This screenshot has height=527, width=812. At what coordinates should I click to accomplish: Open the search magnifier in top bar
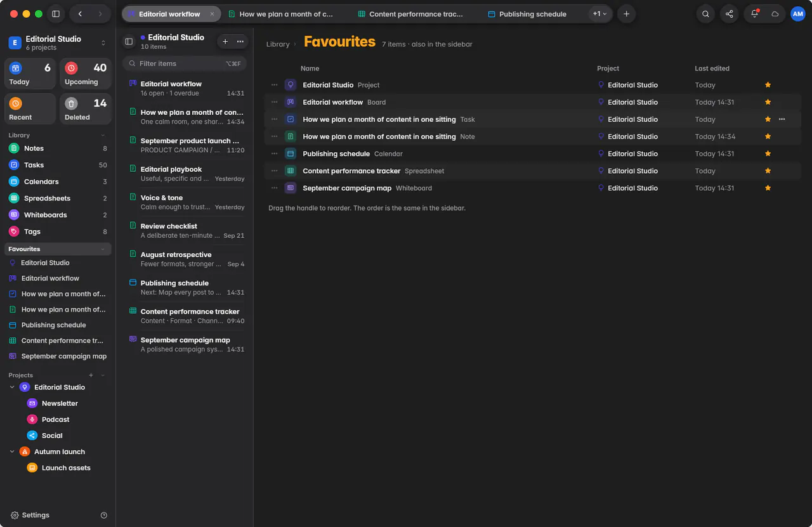[705, 14]
